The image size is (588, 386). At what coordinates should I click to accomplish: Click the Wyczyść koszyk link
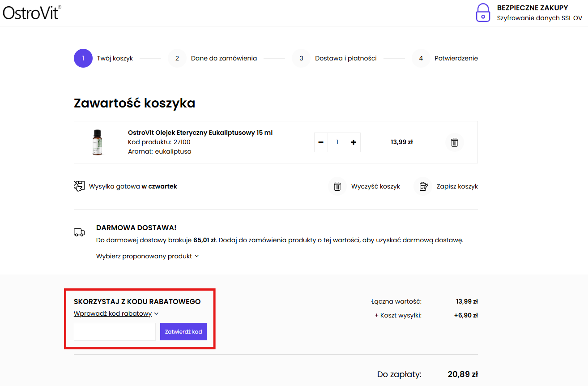(x=375, y=186)
